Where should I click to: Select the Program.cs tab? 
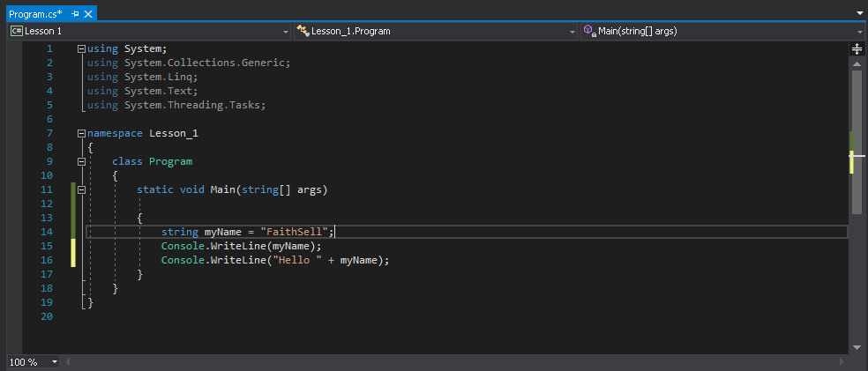(x=35, y=14)
